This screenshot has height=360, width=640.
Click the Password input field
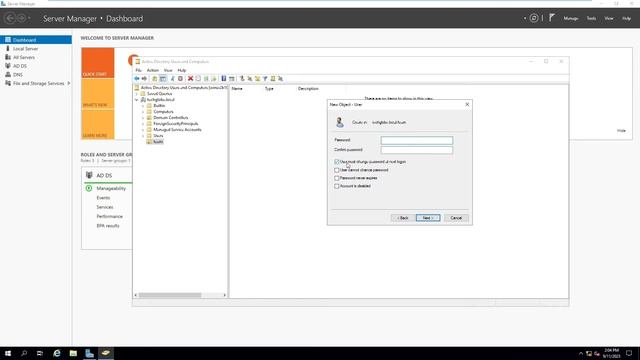pyautogui.click(x=417, y=140)
